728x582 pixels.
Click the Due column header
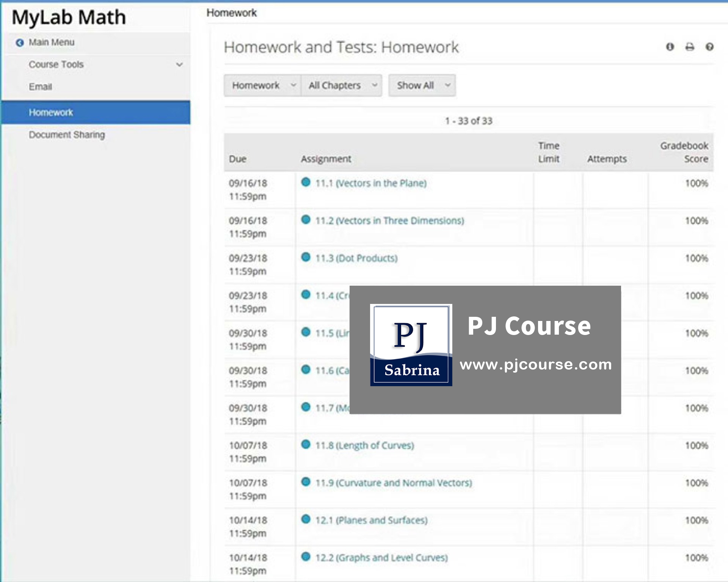coord(238,159)
